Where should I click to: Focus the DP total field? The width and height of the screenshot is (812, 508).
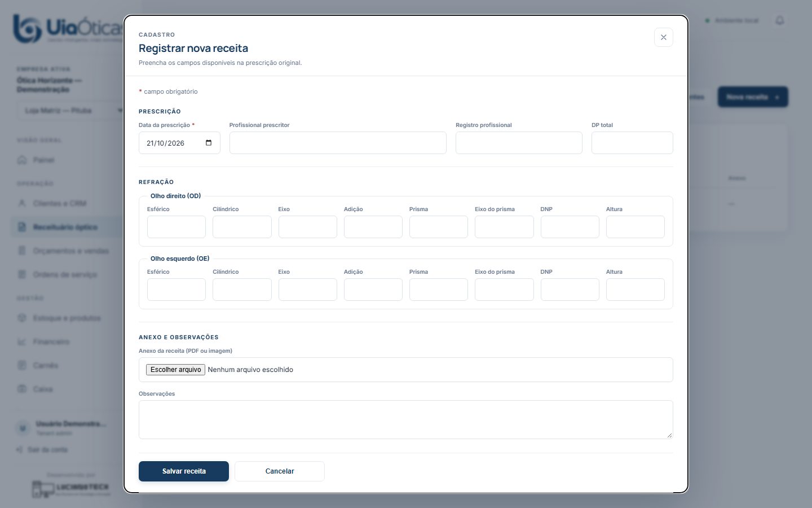[632, 143]
